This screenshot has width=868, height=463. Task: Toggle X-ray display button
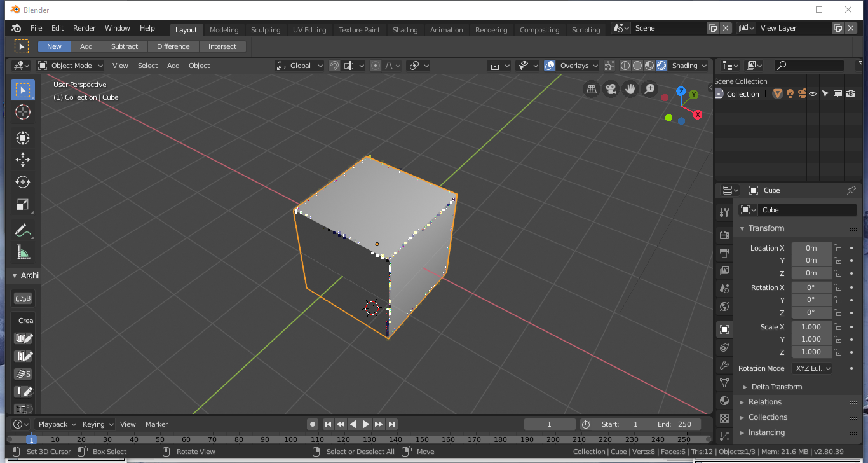pyautogui.click(x=609, y=66)
